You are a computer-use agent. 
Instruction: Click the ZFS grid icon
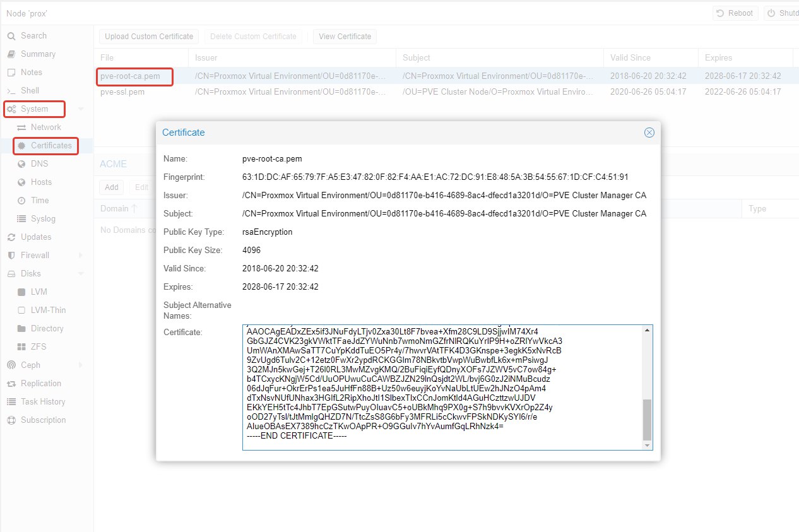[21, 347]
